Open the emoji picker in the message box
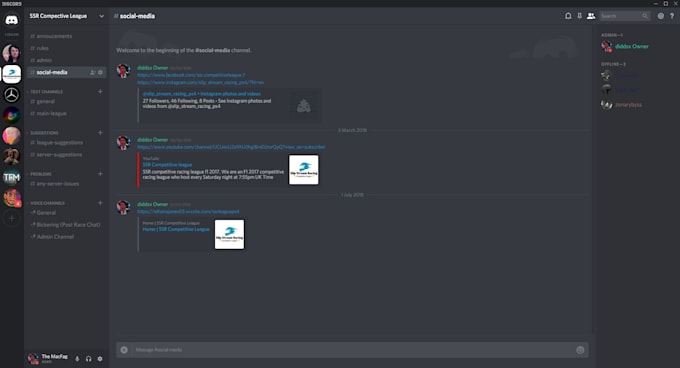The width and height of the screenshot is (680, 368). [x=580, y=350]
